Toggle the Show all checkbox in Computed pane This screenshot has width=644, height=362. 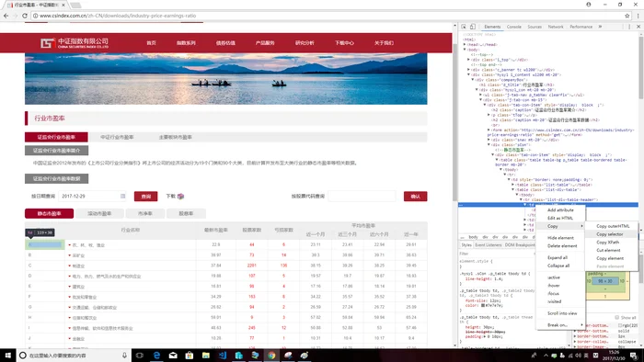(617, 317)
